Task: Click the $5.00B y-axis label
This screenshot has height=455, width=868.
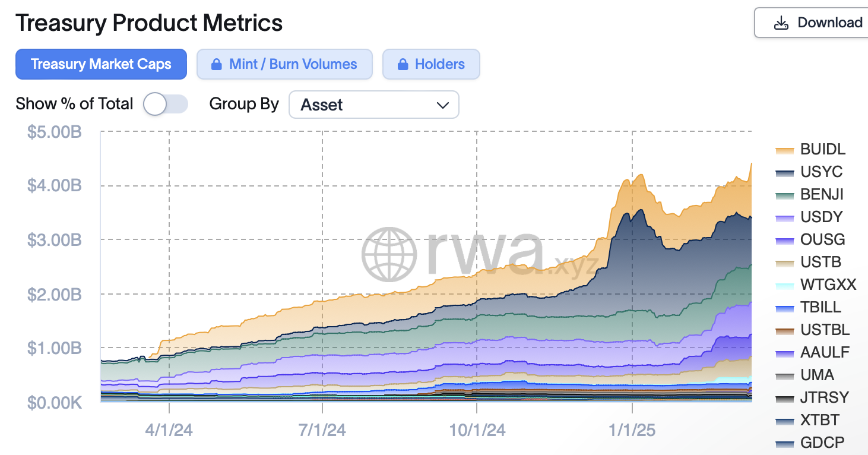Action: pyautogui.click(x=54, y=132)
